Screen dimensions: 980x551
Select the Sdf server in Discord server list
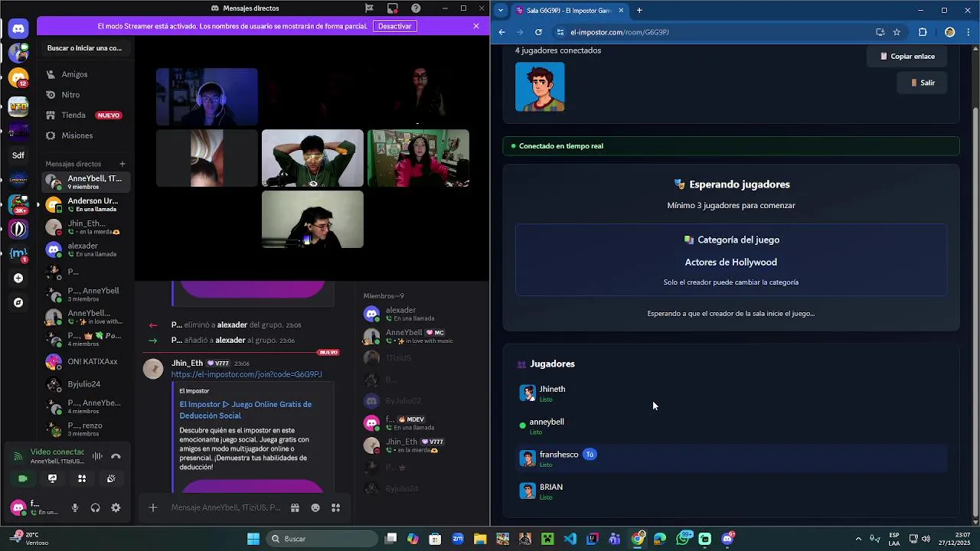(x=18, y=155)
